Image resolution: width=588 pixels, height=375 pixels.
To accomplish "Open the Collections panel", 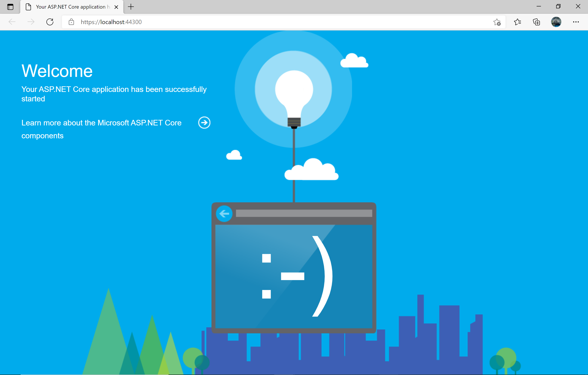I will tap(536, 22).
